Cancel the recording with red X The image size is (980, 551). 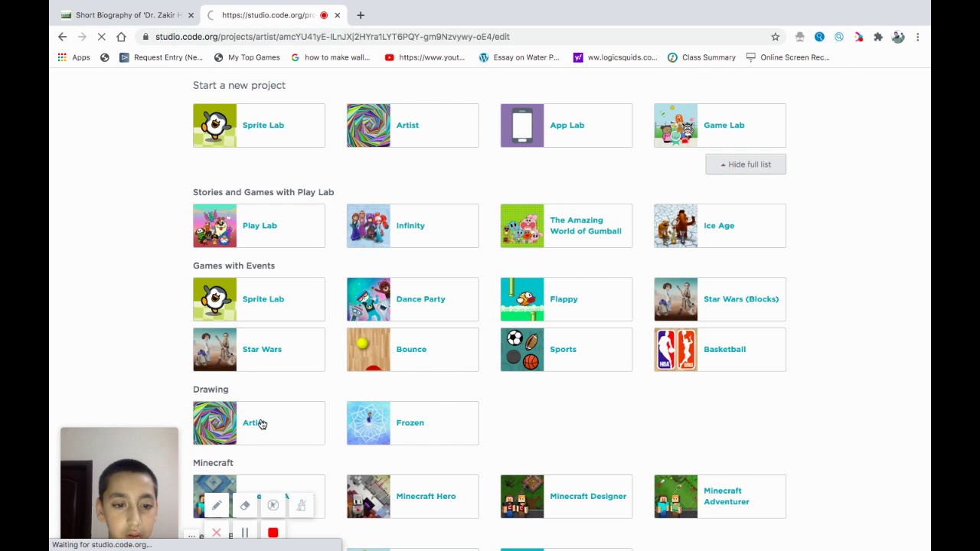tap(217, 533)
